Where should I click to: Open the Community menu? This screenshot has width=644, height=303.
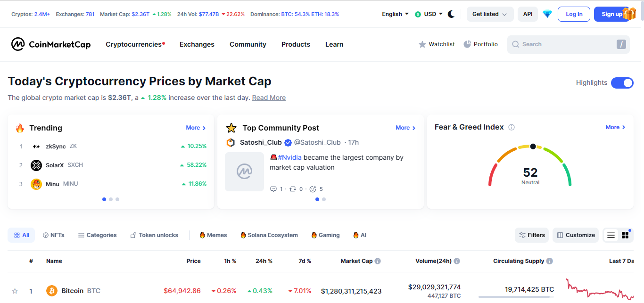tap(248, 44)
